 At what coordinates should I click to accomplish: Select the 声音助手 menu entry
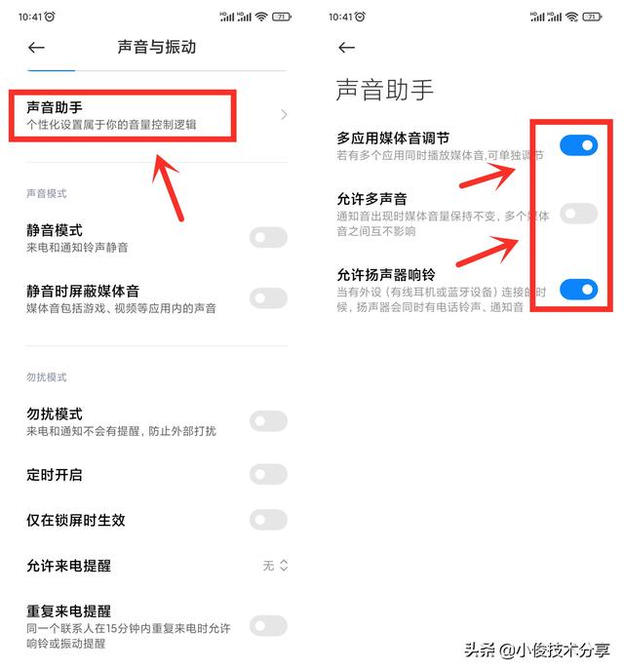(157, 115)
